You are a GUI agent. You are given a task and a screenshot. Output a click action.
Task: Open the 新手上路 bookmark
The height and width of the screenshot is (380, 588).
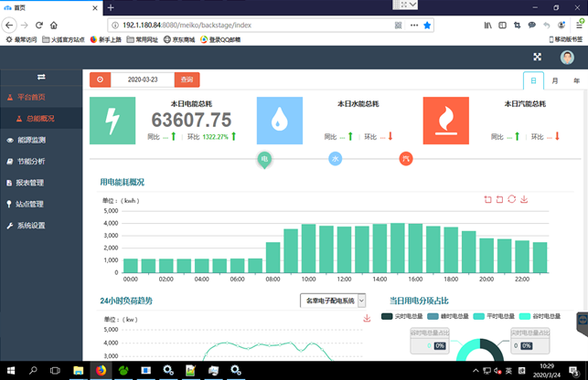[x=106, y=39]
